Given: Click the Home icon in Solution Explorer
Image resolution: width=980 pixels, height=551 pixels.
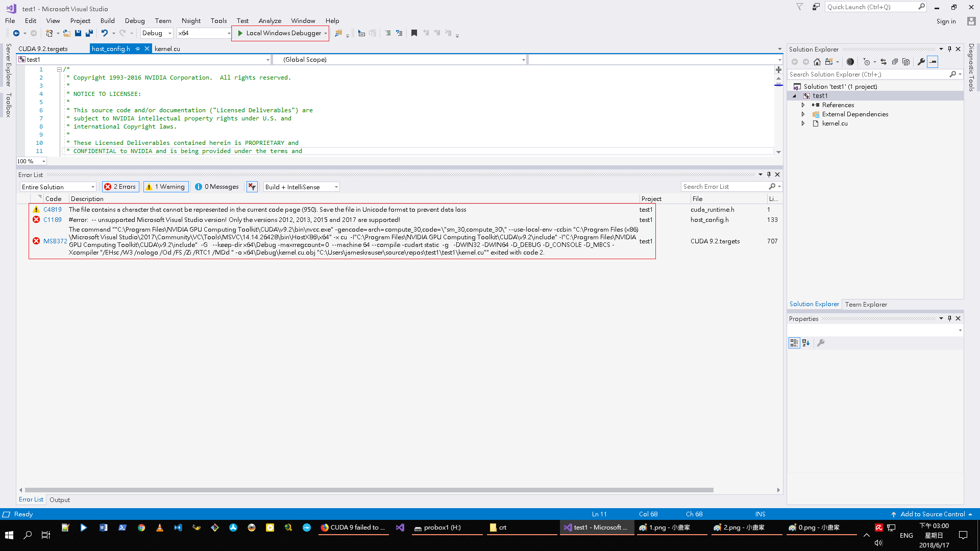Looking at the screenshot, I should click(817, 62).
